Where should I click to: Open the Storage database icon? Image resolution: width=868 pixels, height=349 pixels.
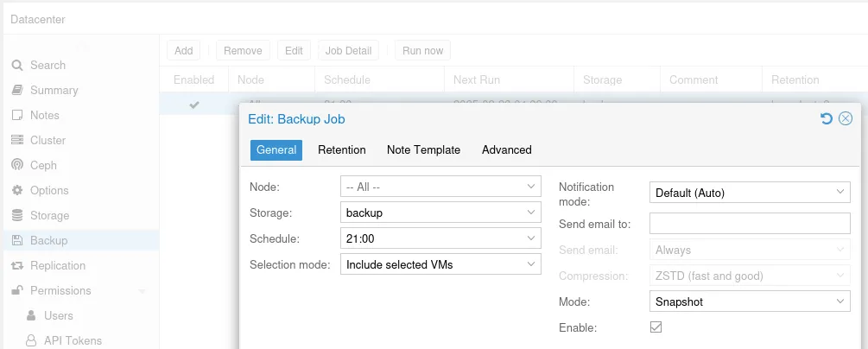pos(18,215)
